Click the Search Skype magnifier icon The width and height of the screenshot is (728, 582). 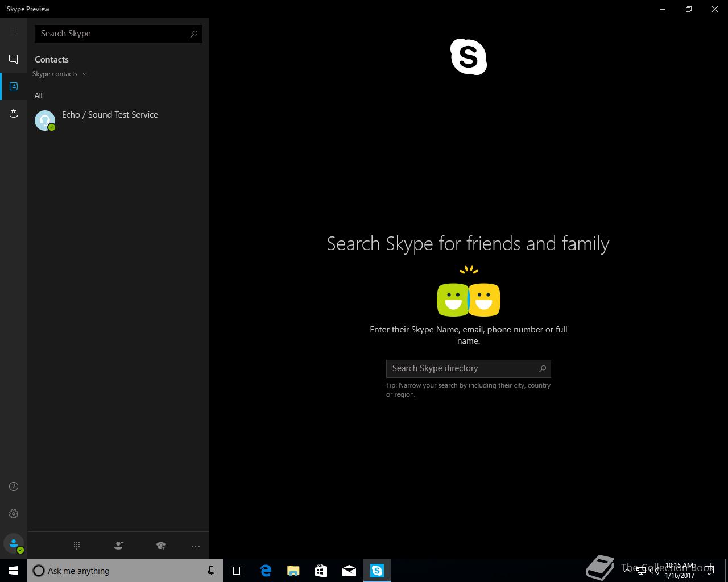(x=194, y=34)
